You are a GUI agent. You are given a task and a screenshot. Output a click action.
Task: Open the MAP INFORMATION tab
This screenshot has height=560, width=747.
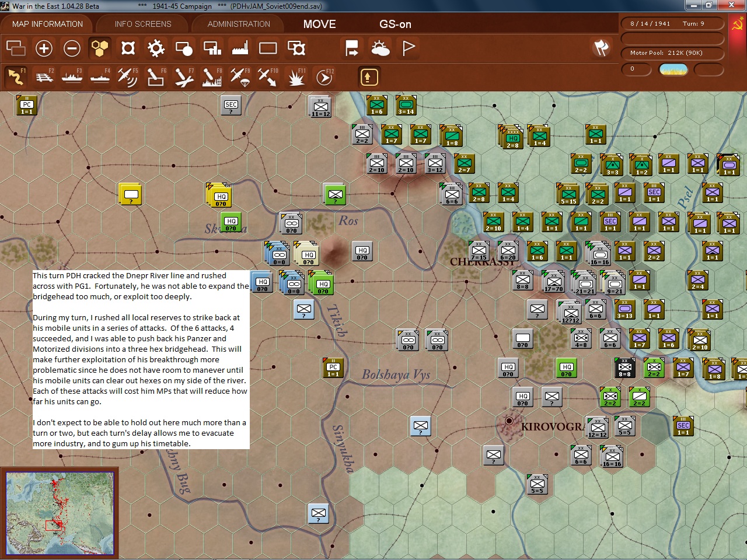pos(47,24)
